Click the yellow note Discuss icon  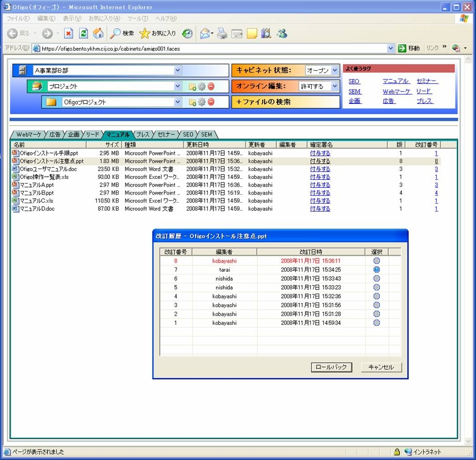coord(252,34)
